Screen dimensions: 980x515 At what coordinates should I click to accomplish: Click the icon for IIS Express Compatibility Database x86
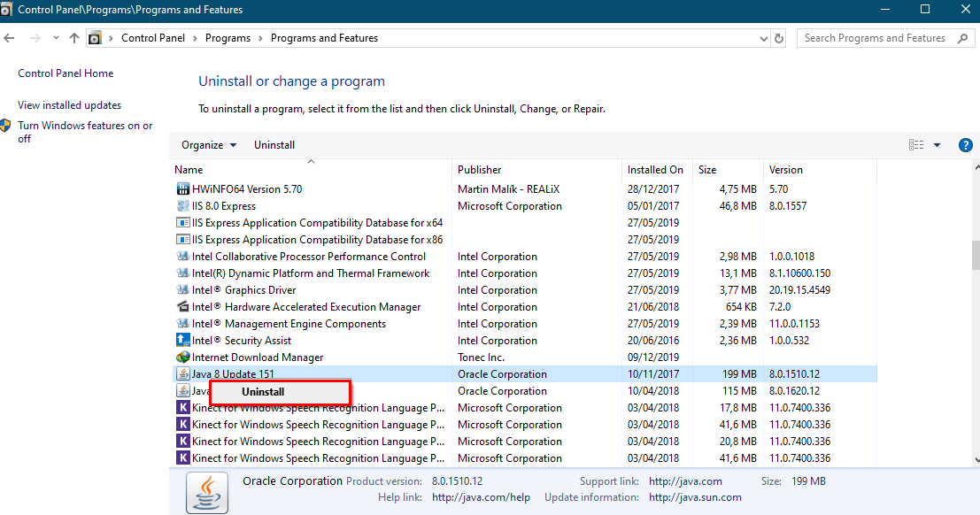tap(182, 240)
